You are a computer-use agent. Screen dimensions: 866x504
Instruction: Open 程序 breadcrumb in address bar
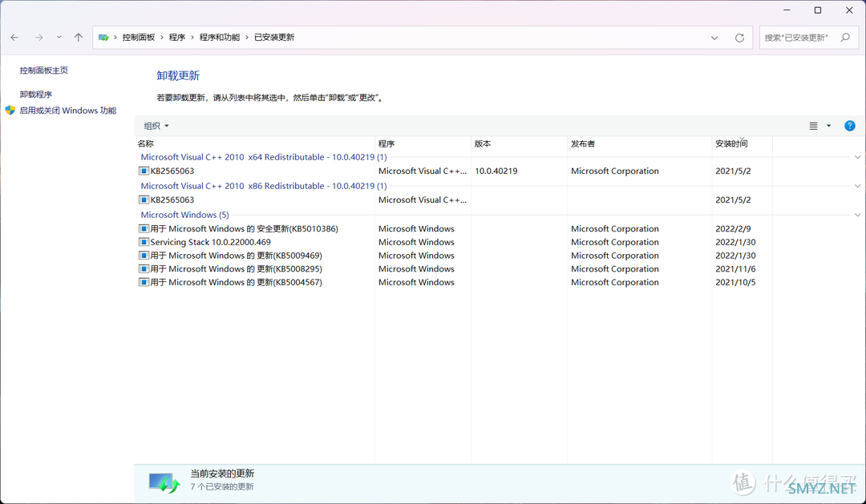click(x=177, y=38)
